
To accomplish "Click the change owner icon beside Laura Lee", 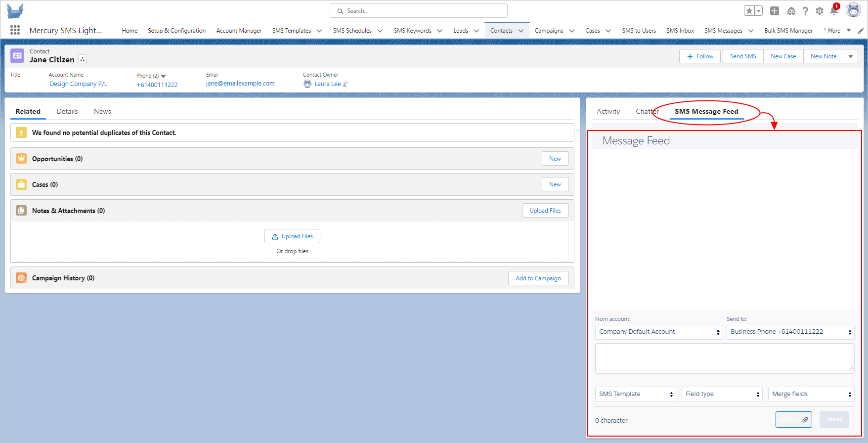I will pyautogui.click(x=345, y=84).
